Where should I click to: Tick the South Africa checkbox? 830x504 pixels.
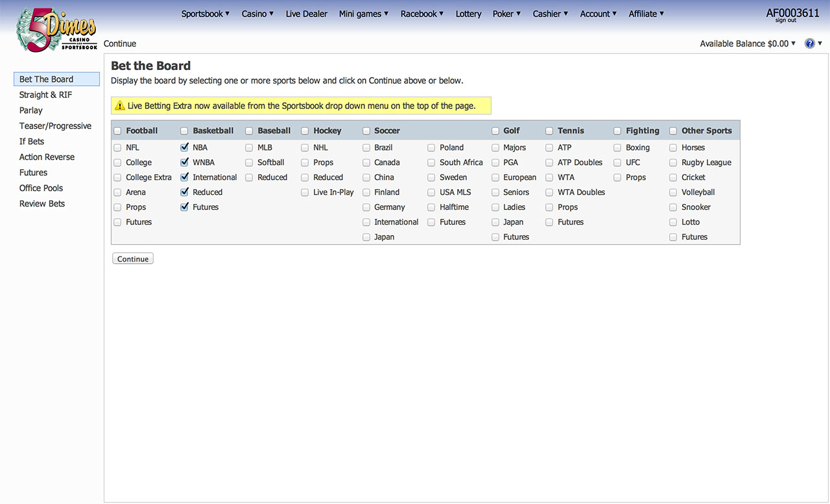[431, 163]
